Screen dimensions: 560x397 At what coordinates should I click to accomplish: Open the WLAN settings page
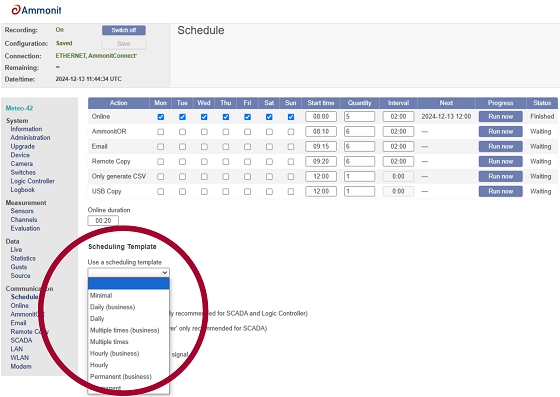(20, 358)
